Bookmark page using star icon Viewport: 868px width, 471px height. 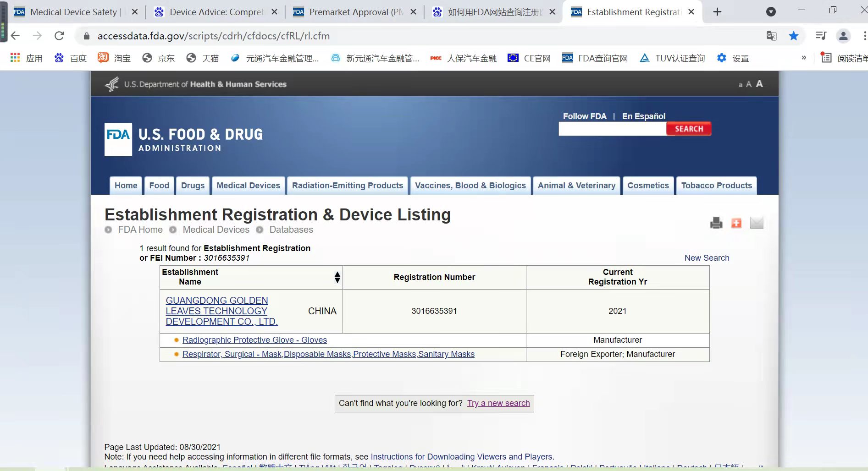pos(794,36)
